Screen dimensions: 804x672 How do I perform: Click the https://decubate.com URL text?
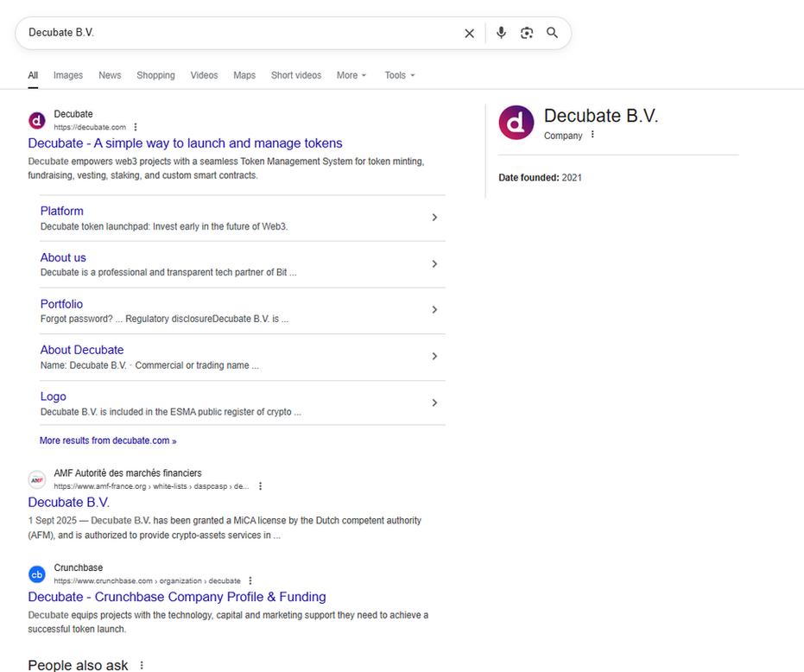pos(90,127)
